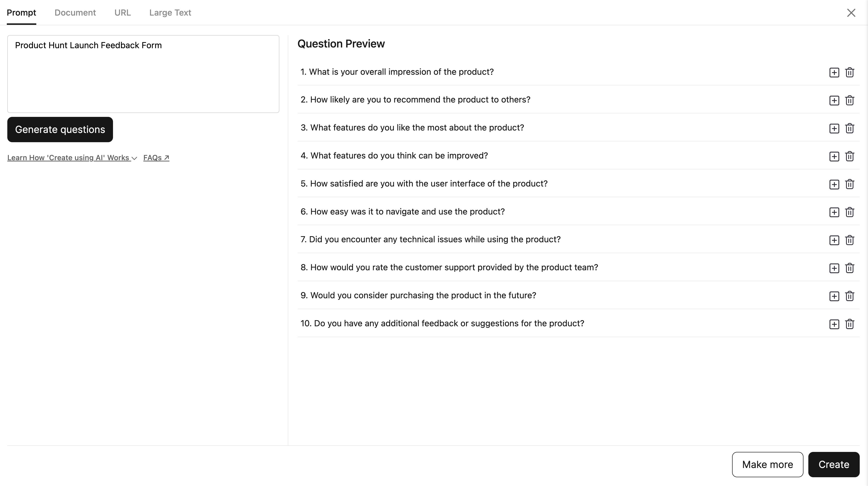Select the Large Text tab

pos(170,12)
